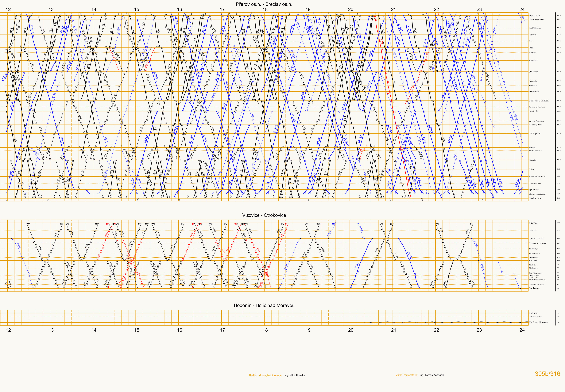Image resolution: width=565 pixels, height=392 pixels.
Task: Click the name Ing. Miloš Houska
Action: point(294,375)
